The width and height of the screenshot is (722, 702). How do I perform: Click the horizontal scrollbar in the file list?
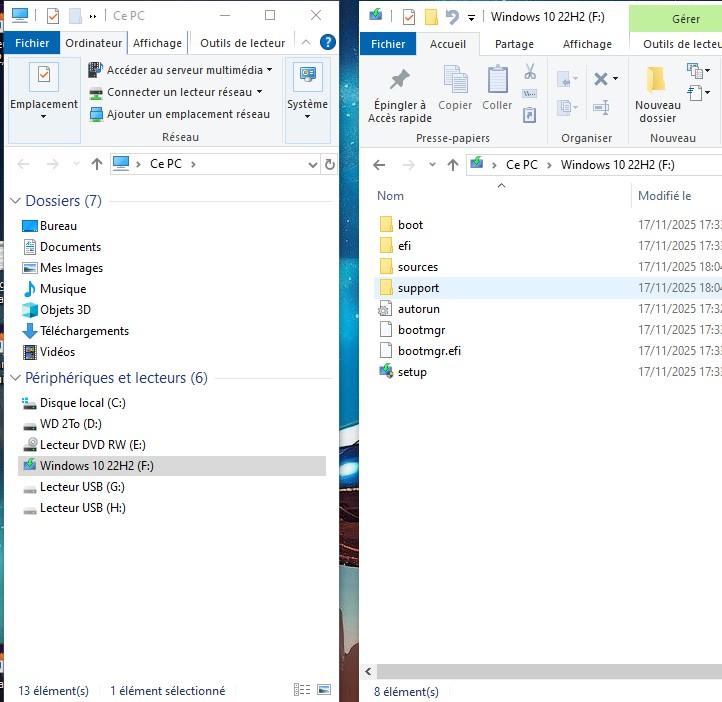tap(540, 672)
